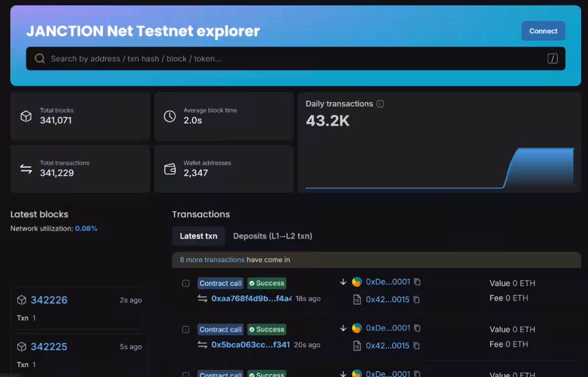Copy 0x42...0015 address in second transaction
The height and width of the screenshot is (377, 588).
416,346
